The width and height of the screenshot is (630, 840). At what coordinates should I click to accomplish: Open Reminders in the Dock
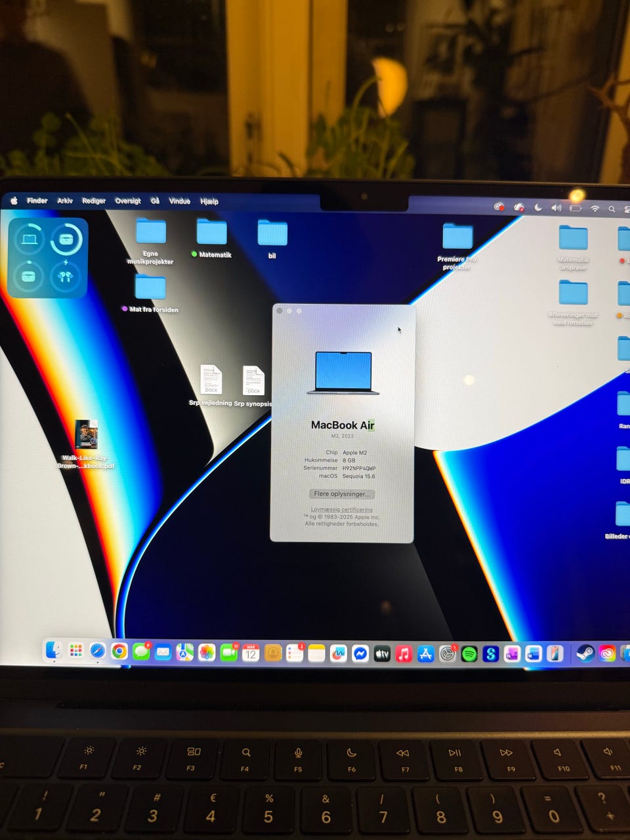pyautogui.click(x=295, y=653)
